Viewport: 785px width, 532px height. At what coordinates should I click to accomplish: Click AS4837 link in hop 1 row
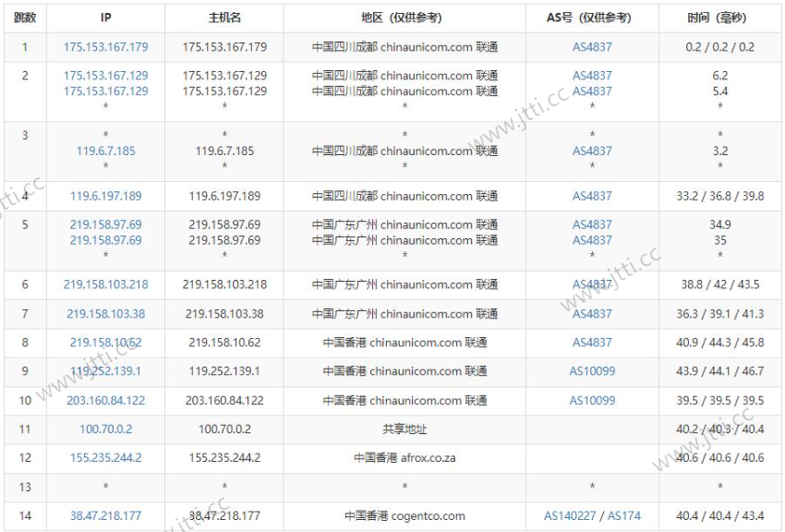[x=592, y=47]
